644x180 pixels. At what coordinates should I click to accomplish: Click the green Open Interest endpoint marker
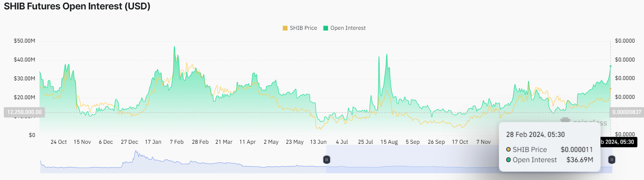610,66
